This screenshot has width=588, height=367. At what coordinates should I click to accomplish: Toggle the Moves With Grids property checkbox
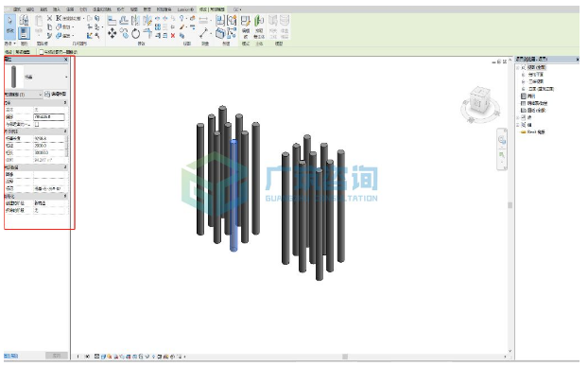(37, 124)
